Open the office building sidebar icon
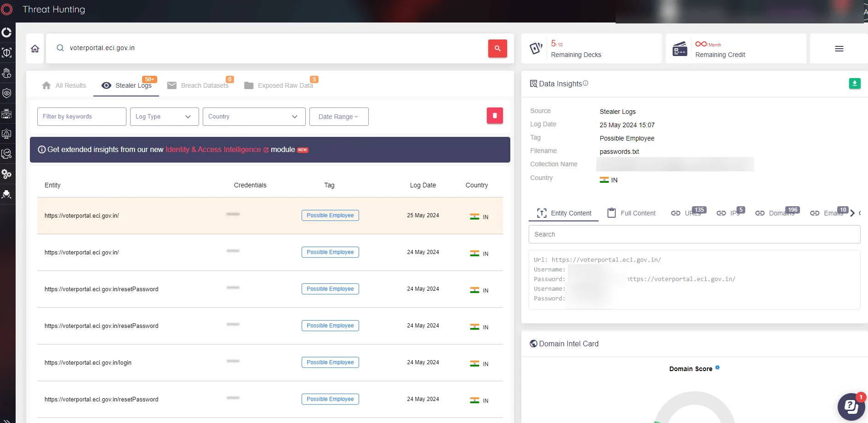868x423 pixels. (x=7, y=113)
